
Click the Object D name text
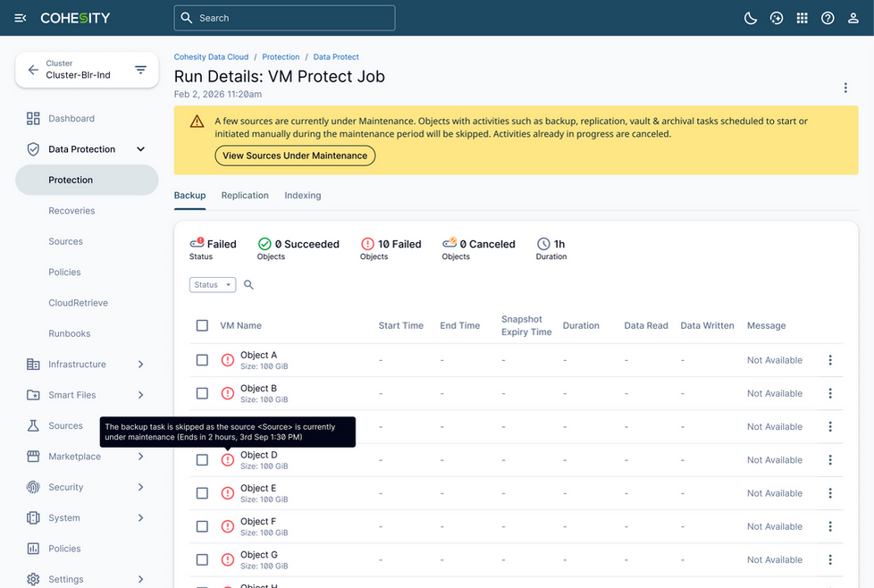[258, 455]
